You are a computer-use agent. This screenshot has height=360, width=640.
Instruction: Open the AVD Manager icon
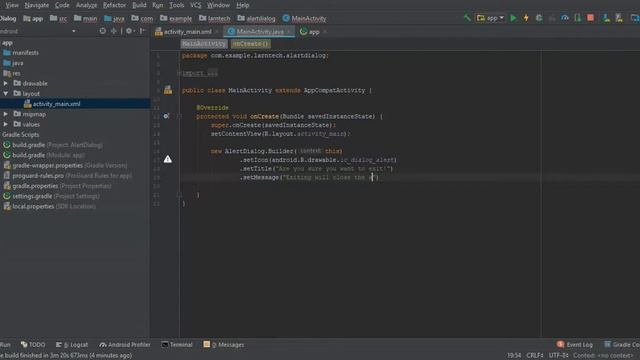coord(606,18)
